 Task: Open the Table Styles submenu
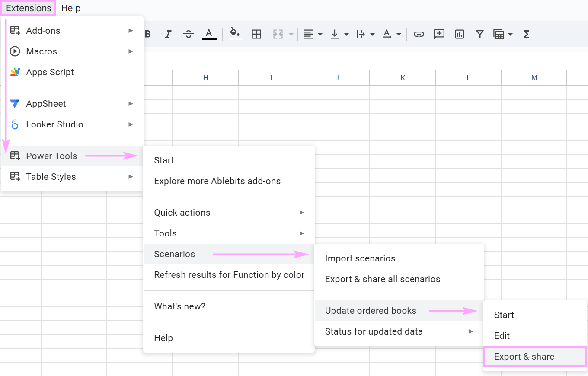click(x=72, y=177)
